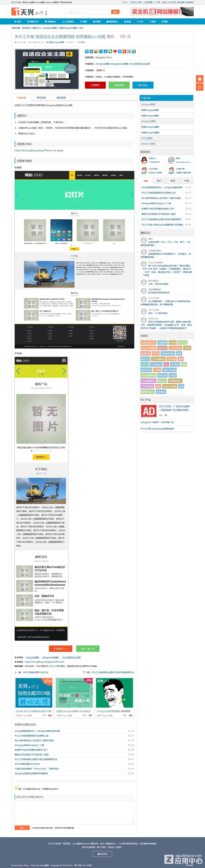This screenshot has height=868, width=205.
Task: Switch sidebar list to 产品 tab
Action: click(186, 181)
